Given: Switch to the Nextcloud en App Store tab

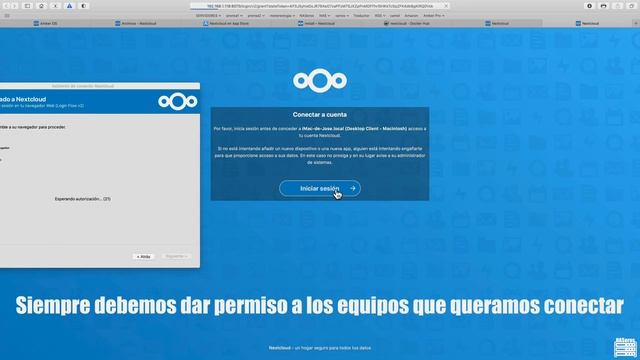Looking at the screenshot, I should coord(226,24).
